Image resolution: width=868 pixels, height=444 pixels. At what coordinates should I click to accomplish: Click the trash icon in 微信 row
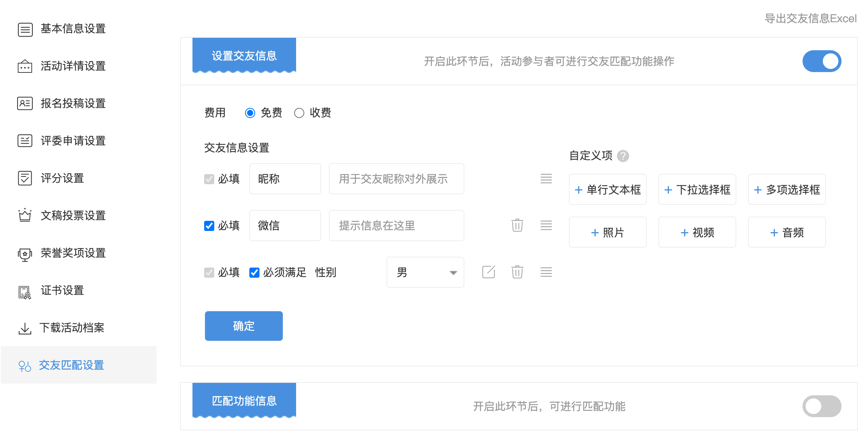click(x=517, y=225)
